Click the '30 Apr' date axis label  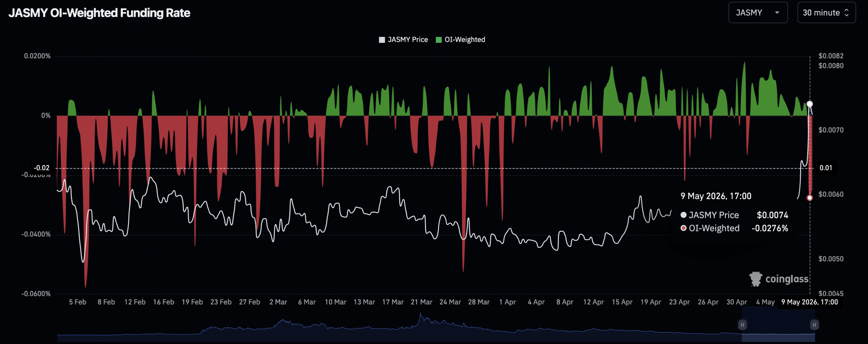pos(736,302)
